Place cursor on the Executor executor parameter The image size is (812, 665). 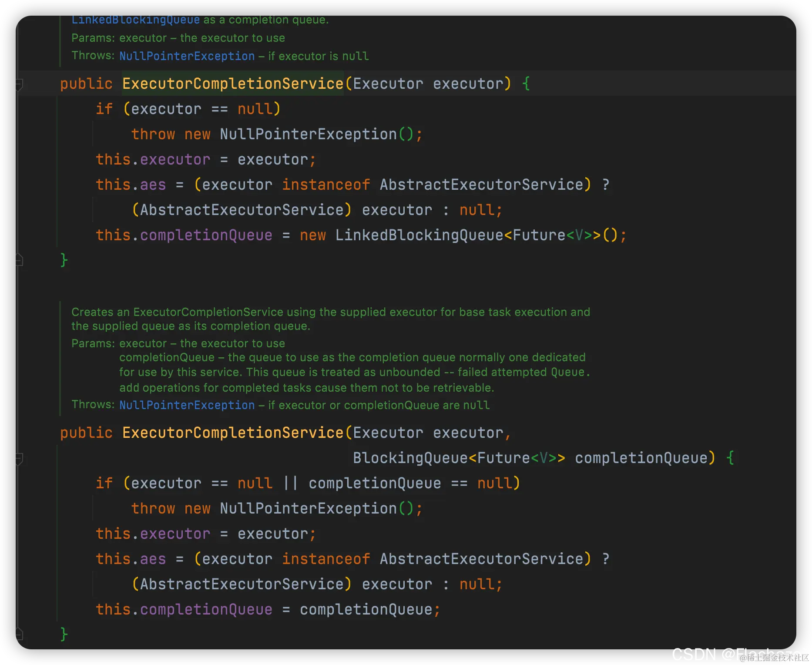tap(428, 83)
